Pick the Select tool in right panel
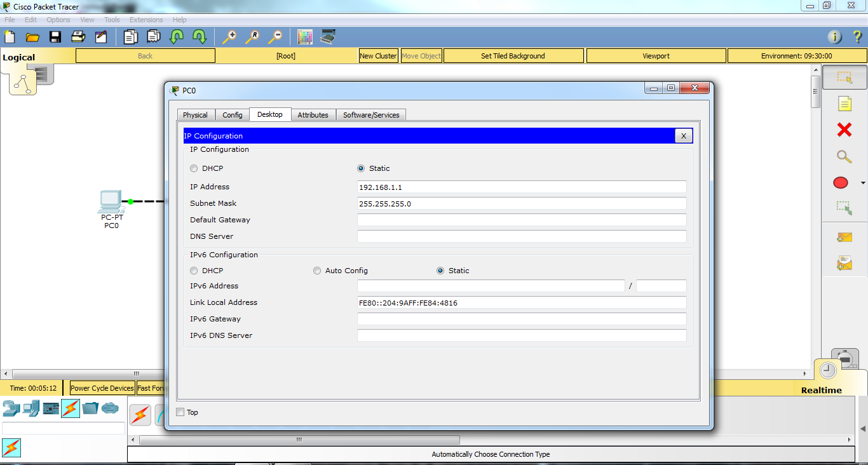The height and width of the screenshot is (465, 868). 844,77
